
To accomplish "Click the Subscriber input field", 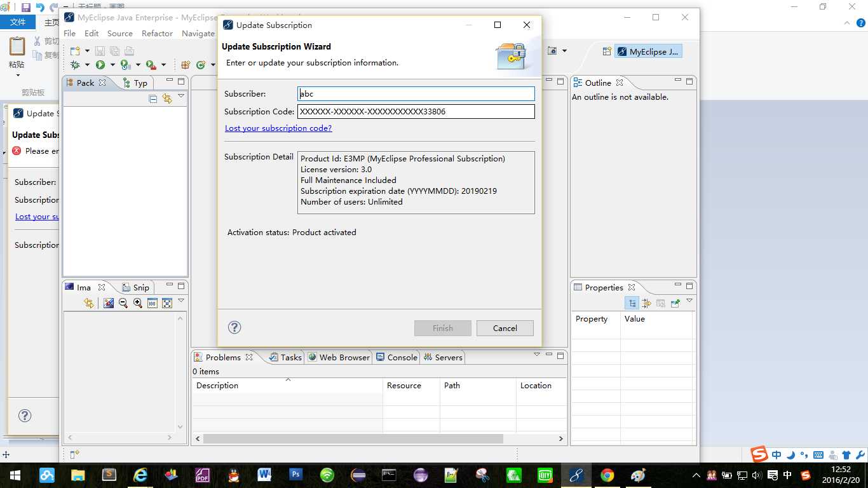I will tap(416, 93).
